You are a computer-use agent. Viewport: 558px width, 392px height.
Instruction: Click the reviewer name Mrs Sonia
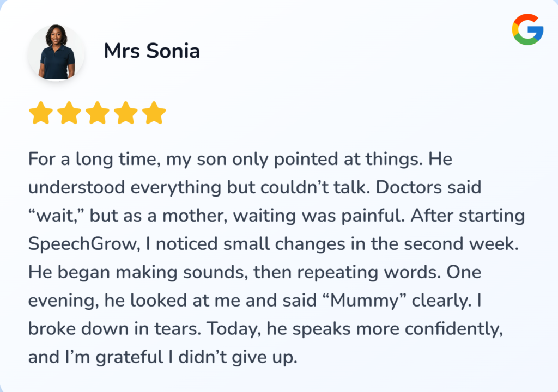(151, 51)
